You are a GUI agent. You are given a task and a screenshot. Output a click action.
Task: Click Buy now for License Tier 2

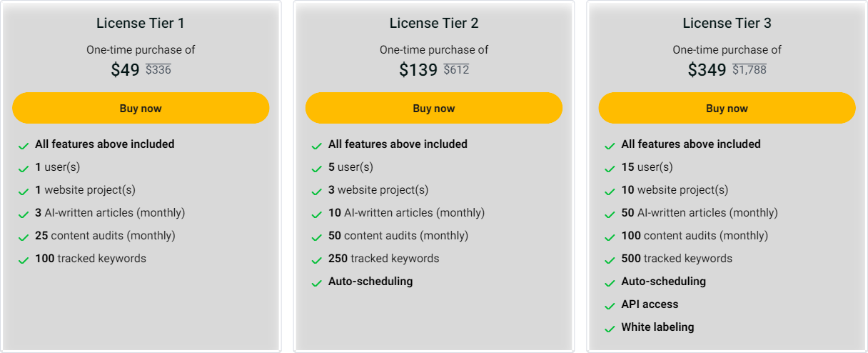pyautogui.click(x=434, y=108)
